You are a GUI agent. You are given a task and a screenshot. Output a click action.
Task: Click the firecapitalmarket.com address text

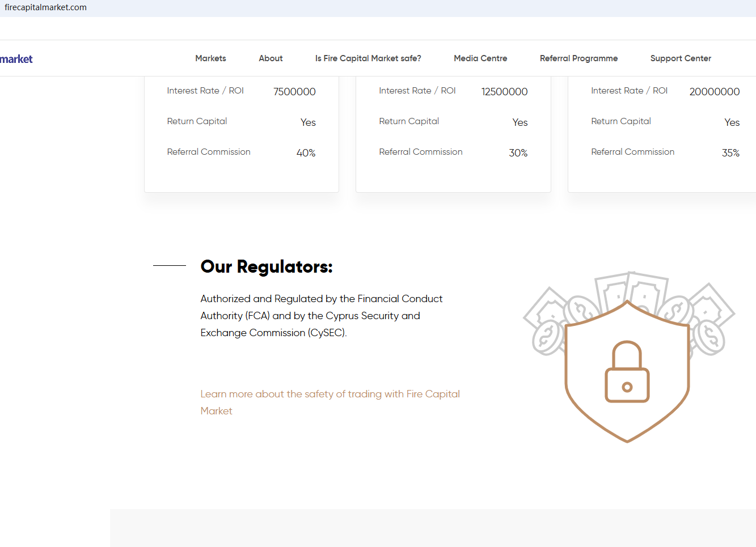(46, 7)
